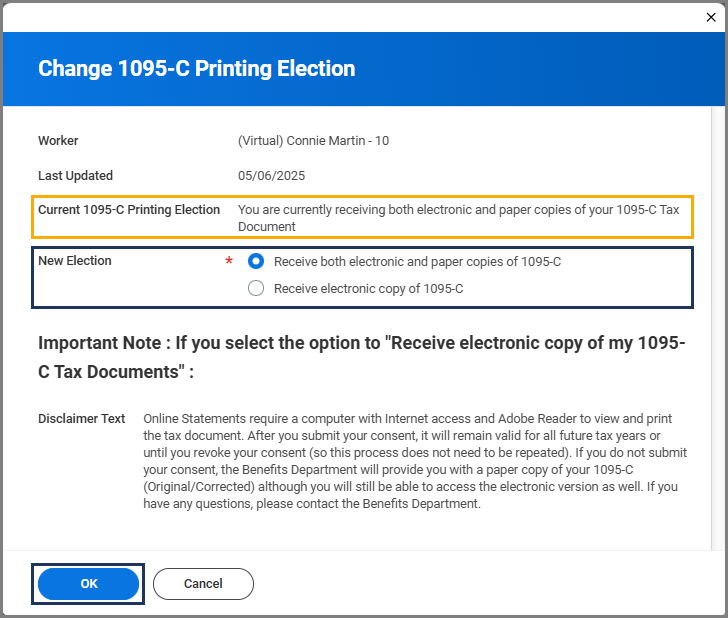Viewport: 728px width, 618px height.
Task: Click the date value 05/06/2025
Action: coord(271,176)
